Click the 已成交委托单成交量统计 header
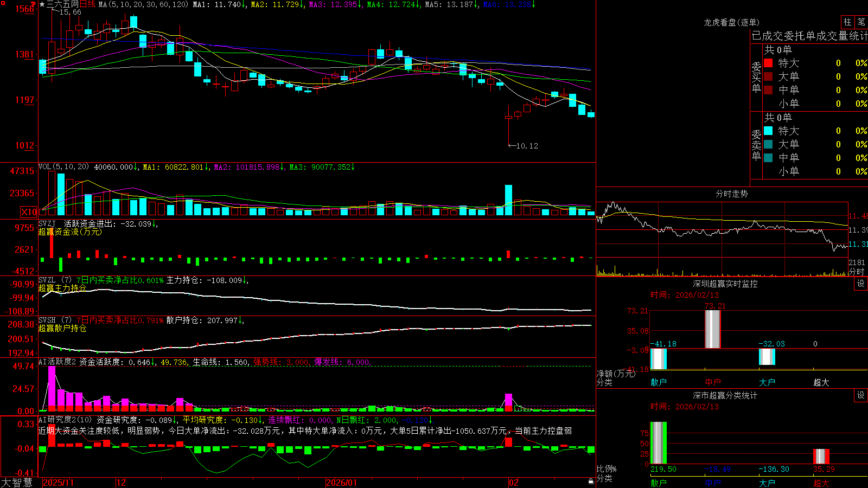Image resolution: width=868 pixels, height=488 pixels. 809,36
